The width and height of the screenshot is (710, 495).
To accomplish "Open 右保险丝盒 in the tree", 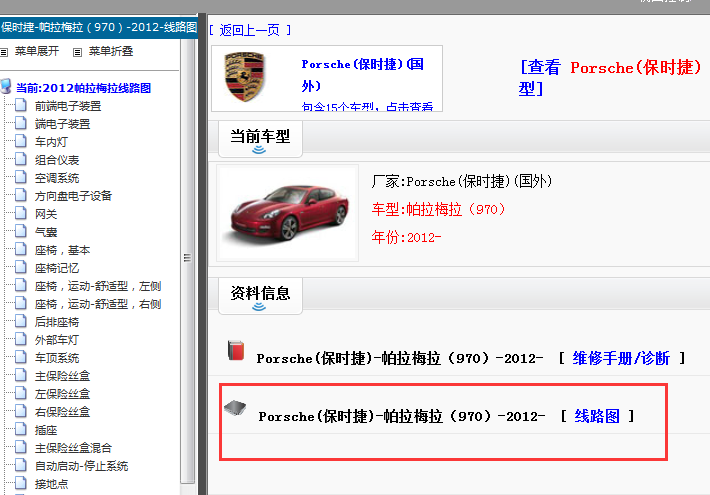I will click(62, 412).
